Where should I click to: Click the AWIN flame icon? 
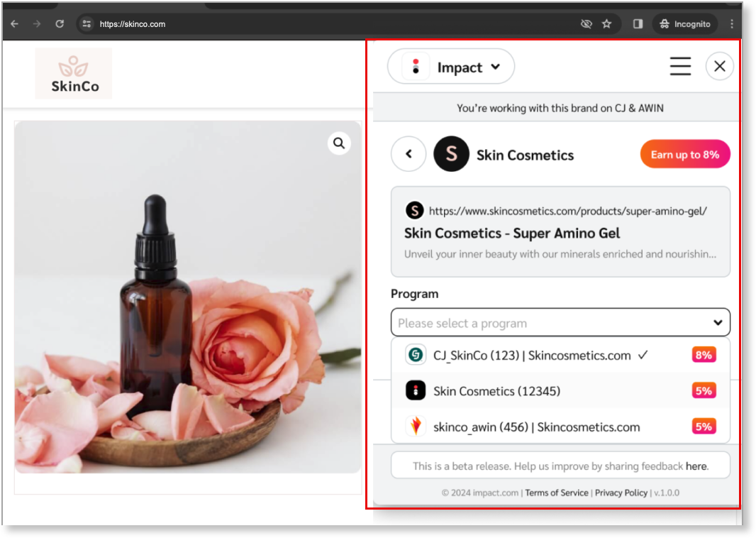(x=415, y=426)
